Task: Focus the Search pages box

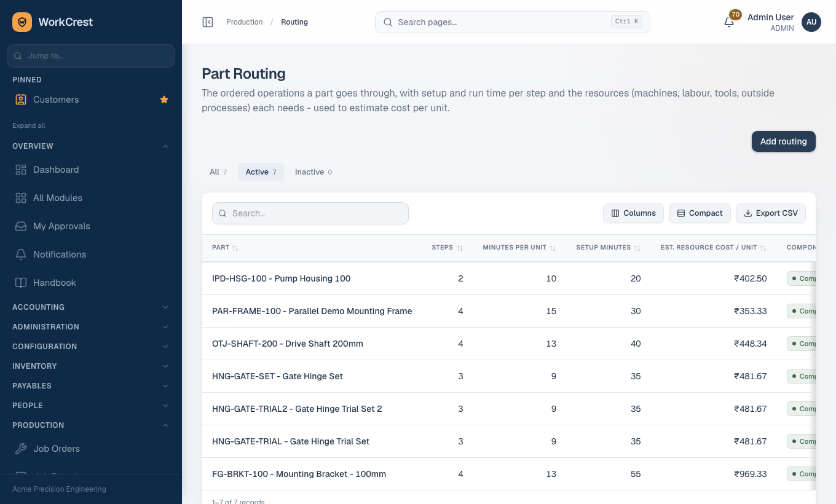Action: click(513, 22)
